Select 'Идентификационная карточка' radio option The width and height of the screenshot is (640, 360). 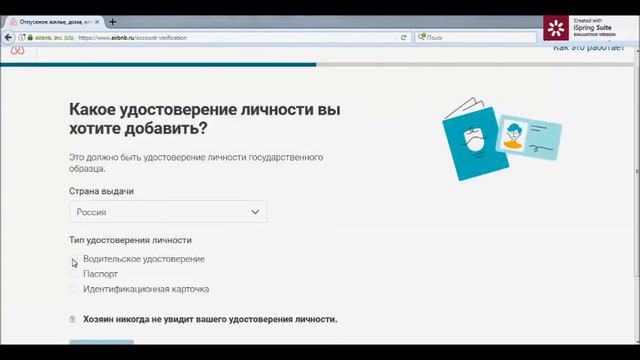pyautogui.click(x=74, y=289)
